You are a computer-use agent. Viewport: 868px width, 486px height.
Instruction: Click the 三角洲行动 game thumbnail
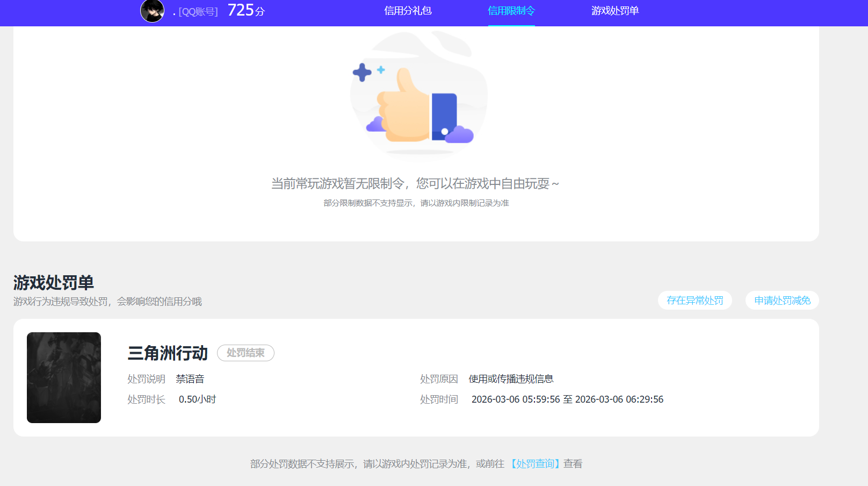coord(64,377)
